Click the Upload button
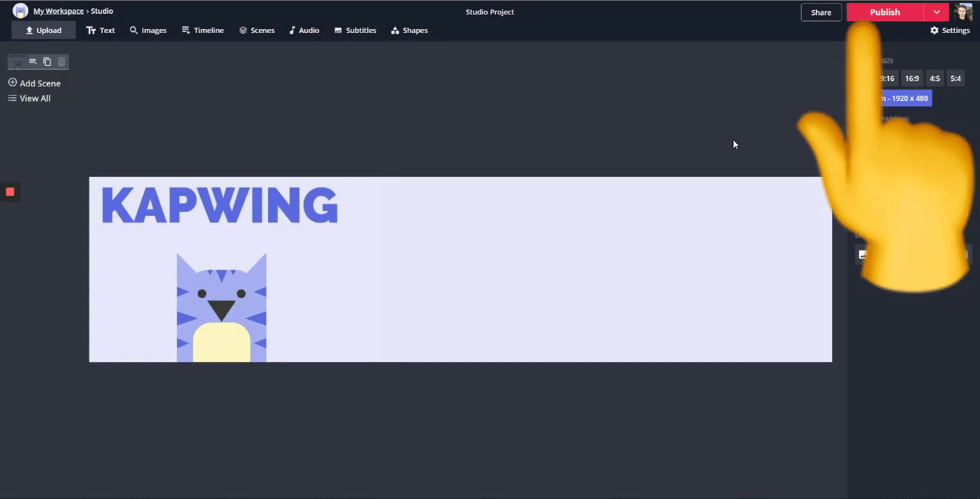Screen dimensions: 980x499 (44, 31)
